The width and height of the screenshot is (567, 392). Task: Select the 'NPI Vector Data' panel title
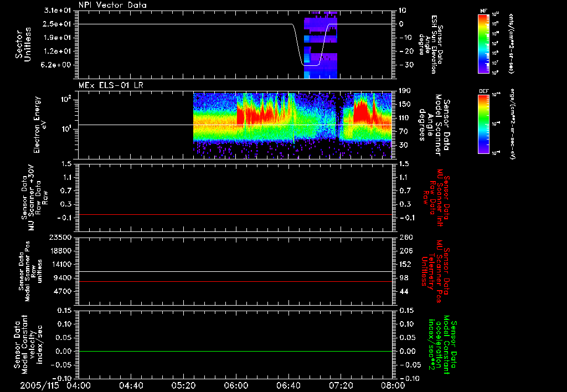pyautogui.click(x=112, y=5)
